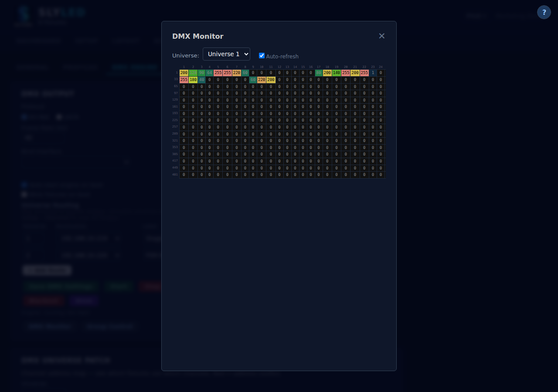Select channel 5 cell showing 255
This screenshot has width=558, height=392.
(218, 73)
